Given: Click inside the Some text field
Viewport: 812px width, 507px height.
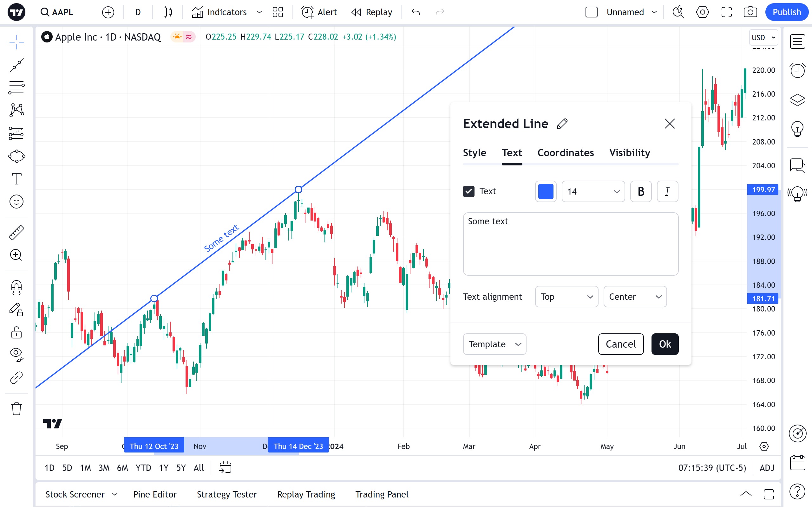Looking at the screenshot, I should coord(570,244).
